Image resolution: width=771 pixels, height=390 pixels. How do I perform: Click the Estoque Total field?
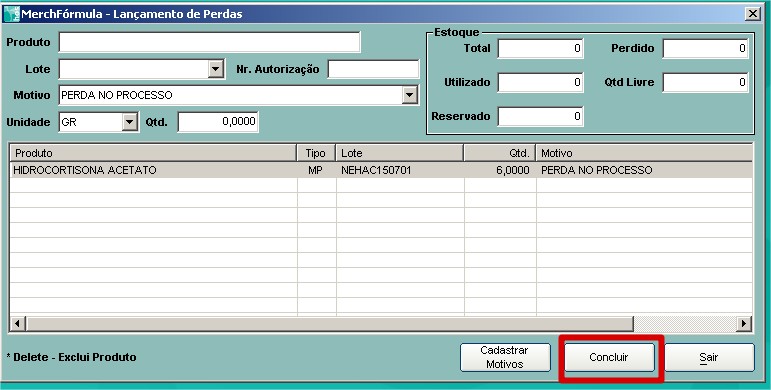pyautogui.click(x=540, y=49)
